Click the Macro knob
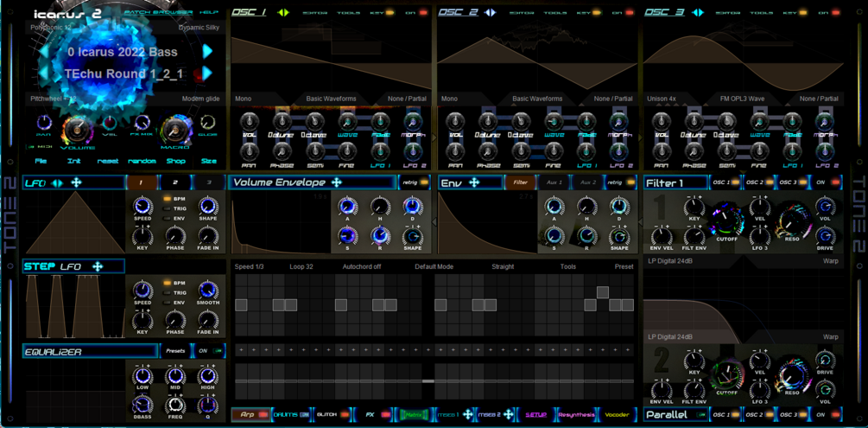 (175, 129)
